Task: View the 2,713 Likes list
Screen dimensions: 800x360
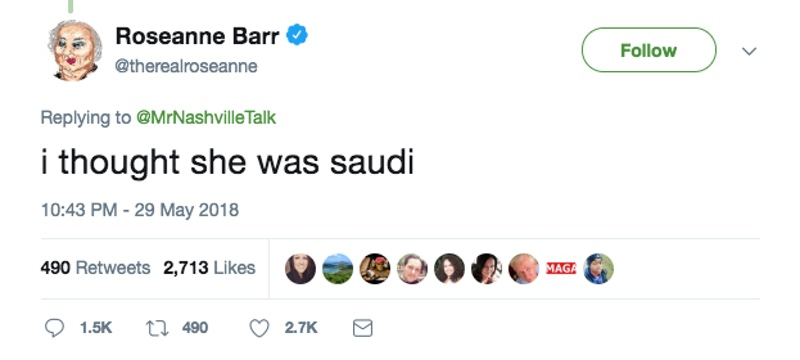Action: pyautogui.click(x=209, y=268)
